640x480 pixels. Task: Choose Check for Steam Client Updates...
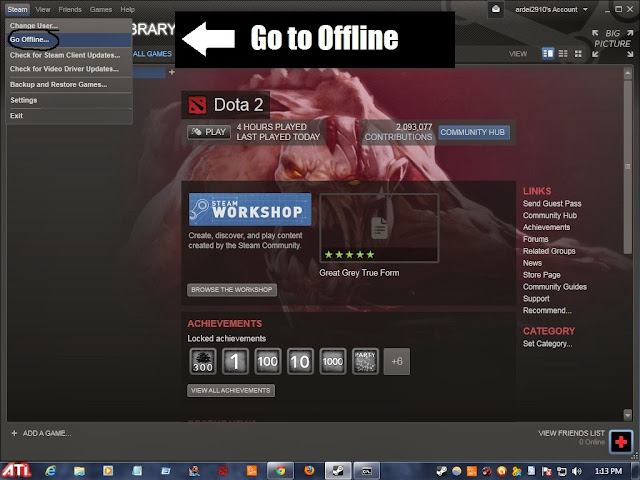(69, 55)
